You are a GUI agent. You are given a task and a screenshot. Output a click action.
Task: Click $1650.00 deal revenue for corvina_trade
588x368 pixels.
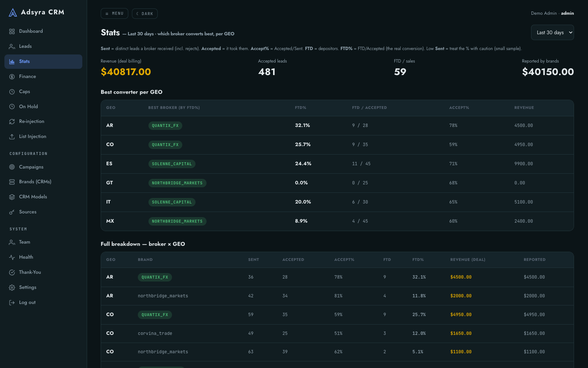(x=461, y=333)
